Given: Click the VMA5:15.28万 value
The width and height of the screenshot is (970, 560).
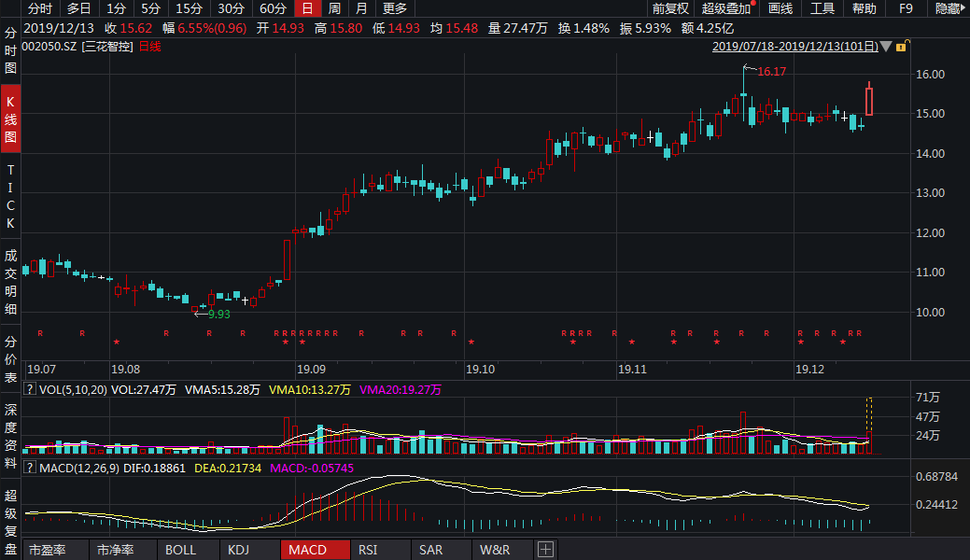Looking at the screenshot, I should click(x=223, y=389).
